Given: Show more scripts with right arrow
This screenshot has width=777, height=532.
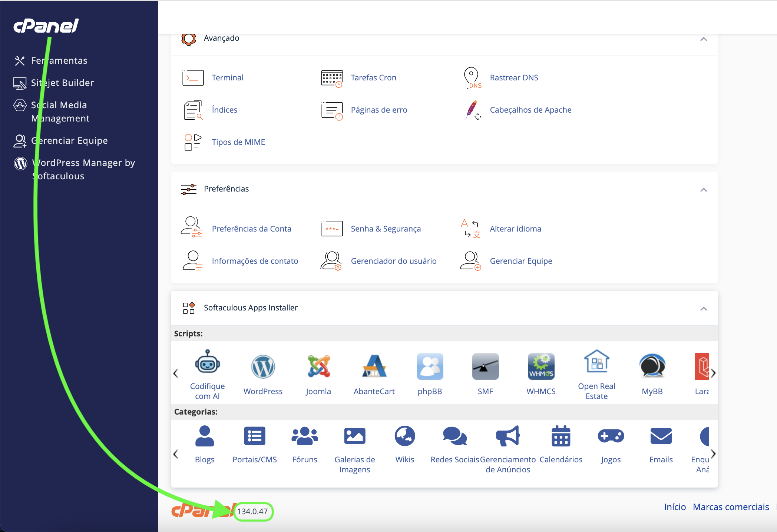Looking at the screenshot, I should click(713, 373).
